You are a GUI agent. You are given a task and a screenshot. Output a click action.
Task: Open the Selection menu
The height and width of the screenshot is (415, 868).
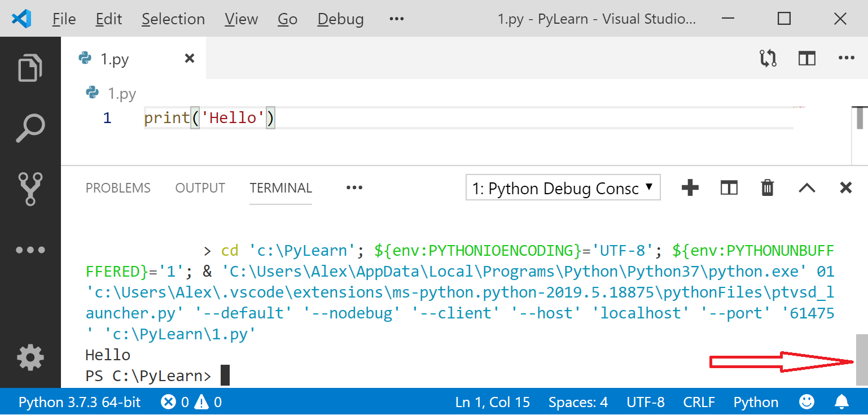click(173, 19)
